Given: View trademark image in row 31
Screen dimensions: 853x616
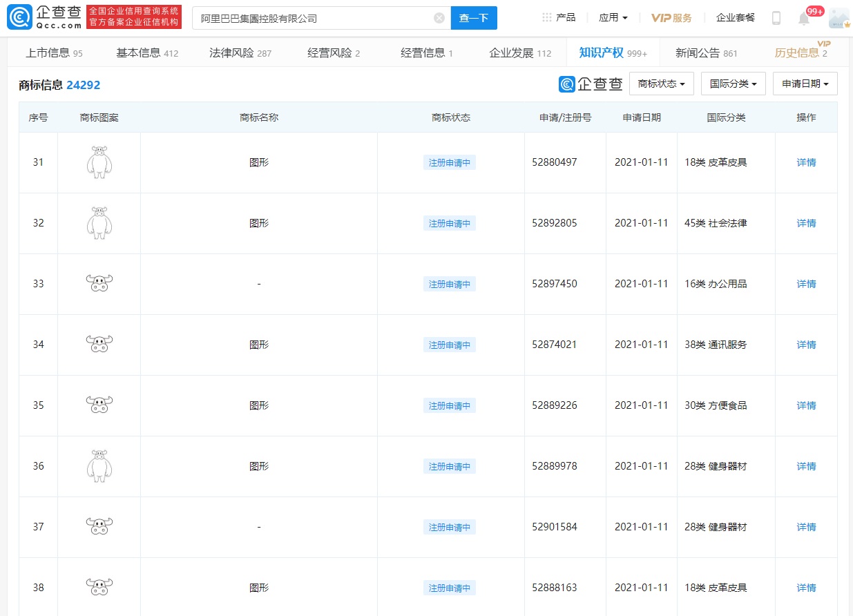Looking at the screenshot, I should coord(99,162).
